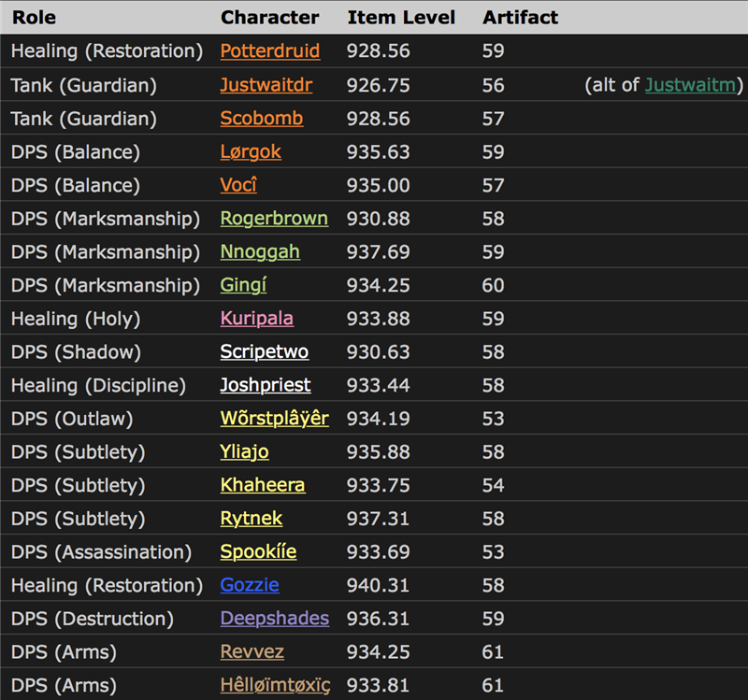This screenshot has height=700, width=748.
Task: Open the Scobomb character link
Action: click(262, 119)
